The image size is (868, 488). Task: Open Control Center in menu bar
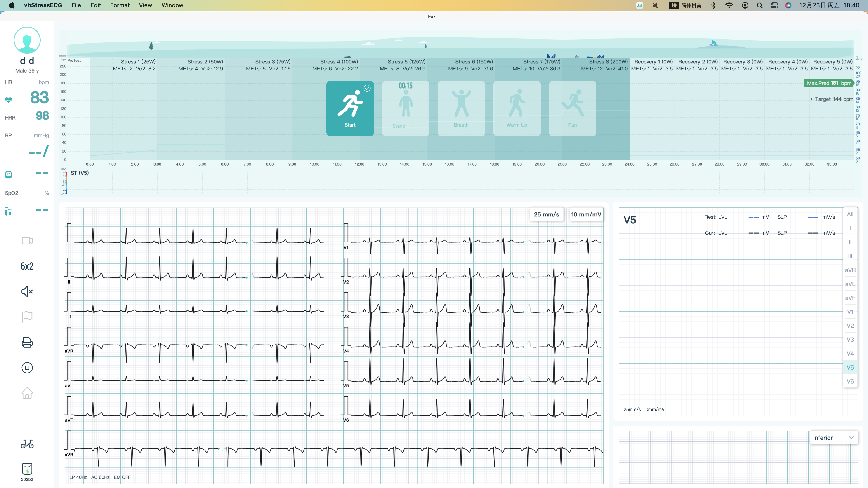(x=774, y=5)
